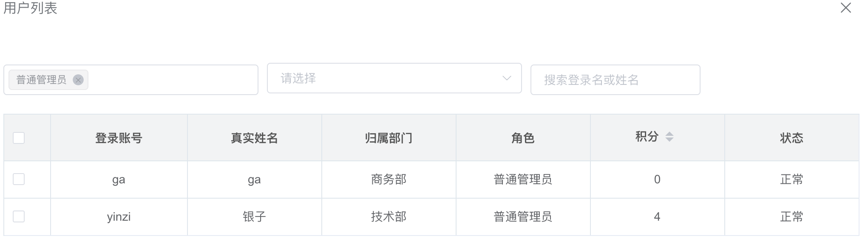Viewport: 868px width, 247px height.
Task: Expand the 请选择 dropdown chevron
Action: point(506,78)
